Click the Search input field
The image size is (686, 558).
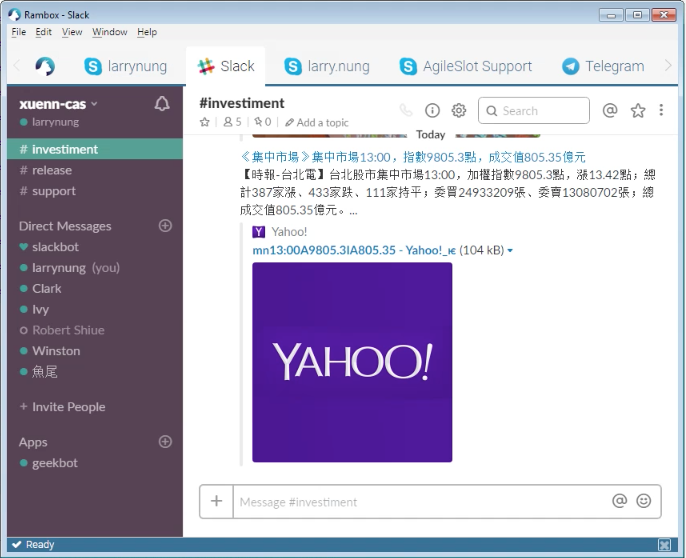[534, 111]
